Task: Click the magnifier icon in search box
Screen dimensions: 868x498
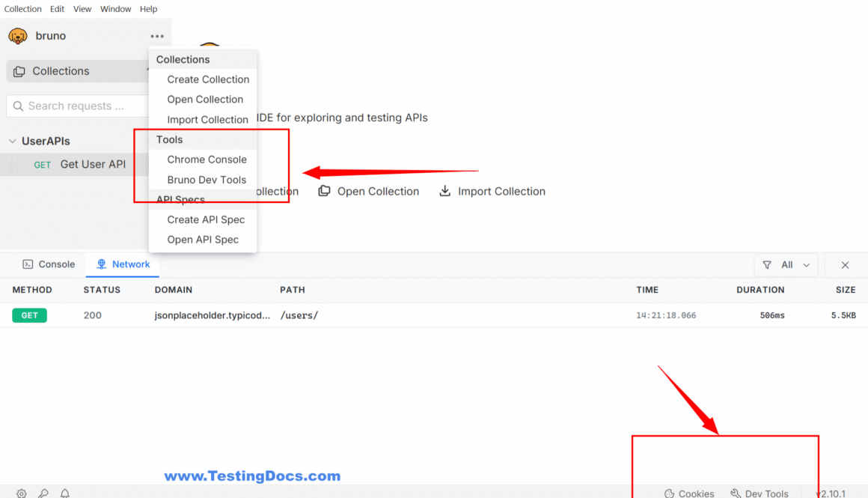Action: pyautogui.click(x=18, y=106)
